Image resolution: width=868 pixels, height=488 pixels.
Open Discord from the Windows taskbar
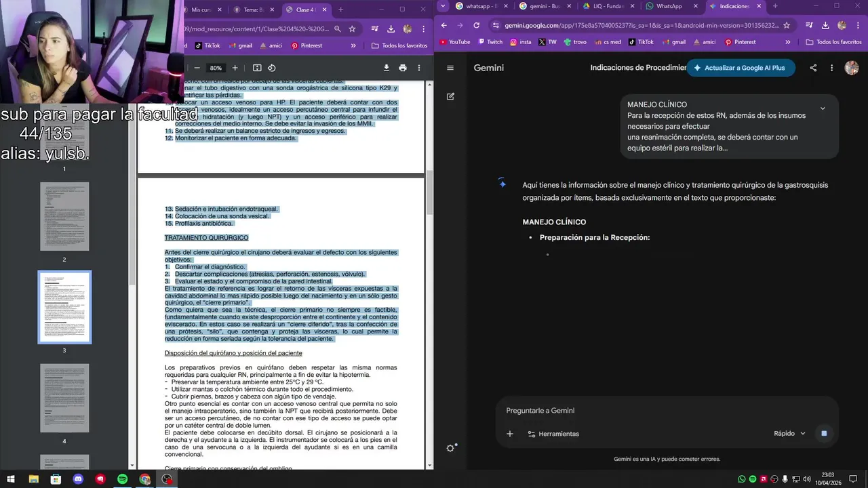[x=78, y=479]
